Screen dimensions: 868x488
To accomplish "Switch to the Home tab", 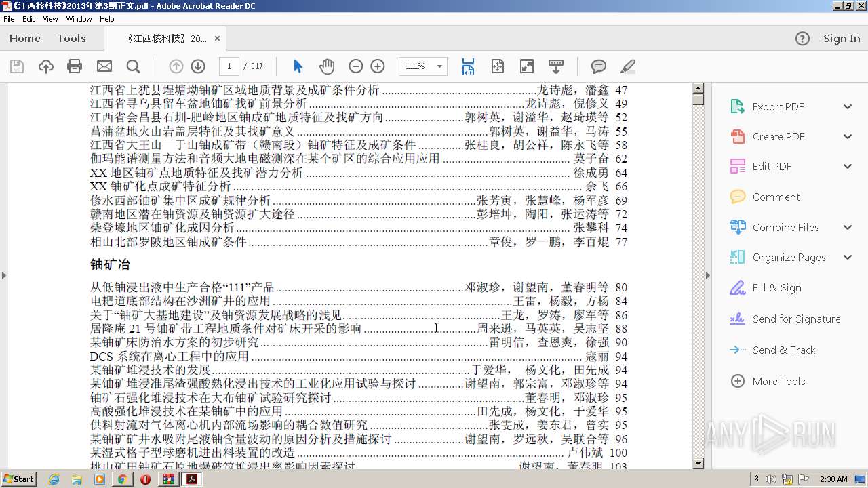I will pos(25,39).
